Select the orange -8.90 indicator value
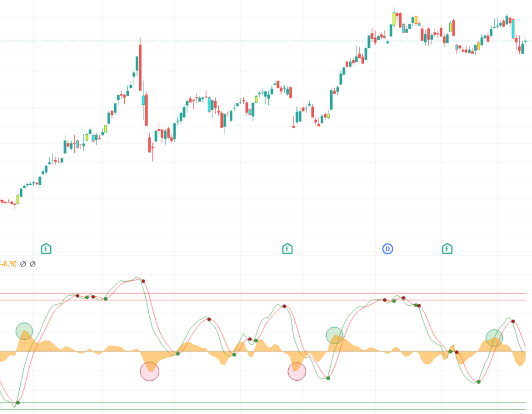Image resolution: width=532 pixels, height=414 pixels. 8,264
